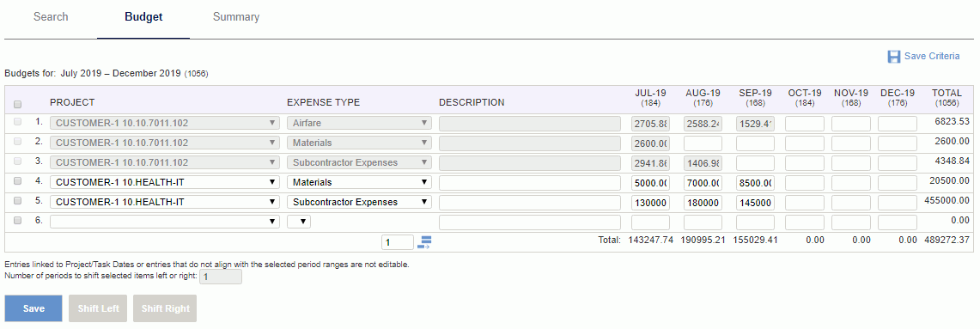980x329 pixels.
Task: Check the checkbox for row 4
Action: click(x=17, y=181)
